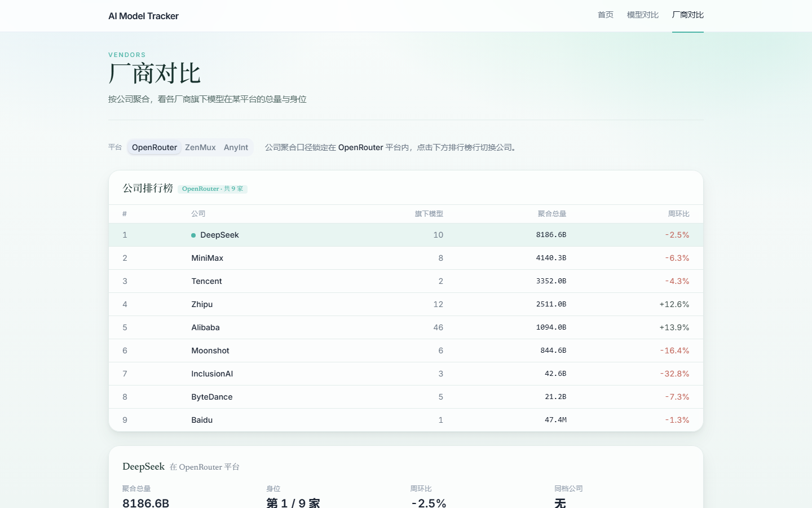Image resolution: width=812 pixels, height=508 pixels.
Task: Select Alibaba in the company ranking
Action: [406, 327]
